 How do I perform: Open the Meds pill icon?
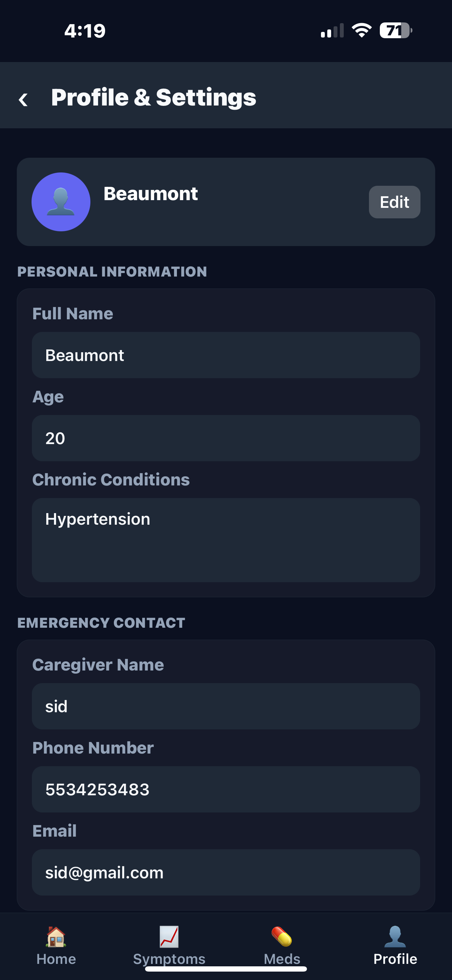[282, 936]
